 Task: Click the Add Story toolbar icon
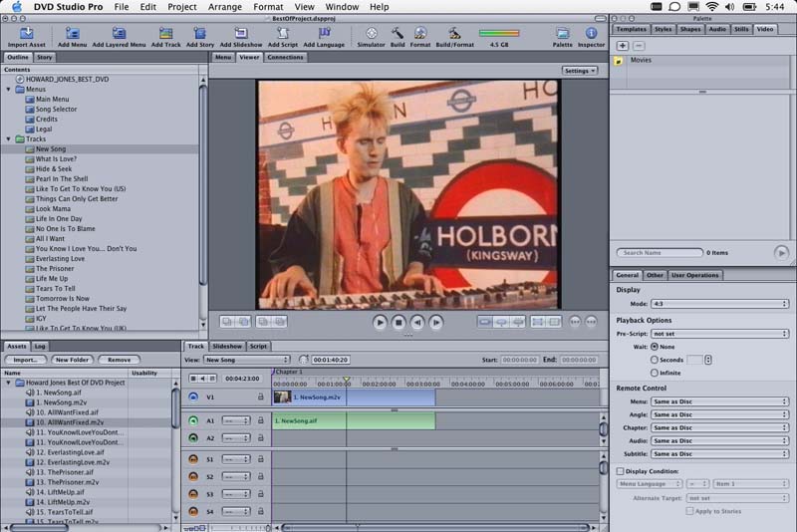(200, 34)
